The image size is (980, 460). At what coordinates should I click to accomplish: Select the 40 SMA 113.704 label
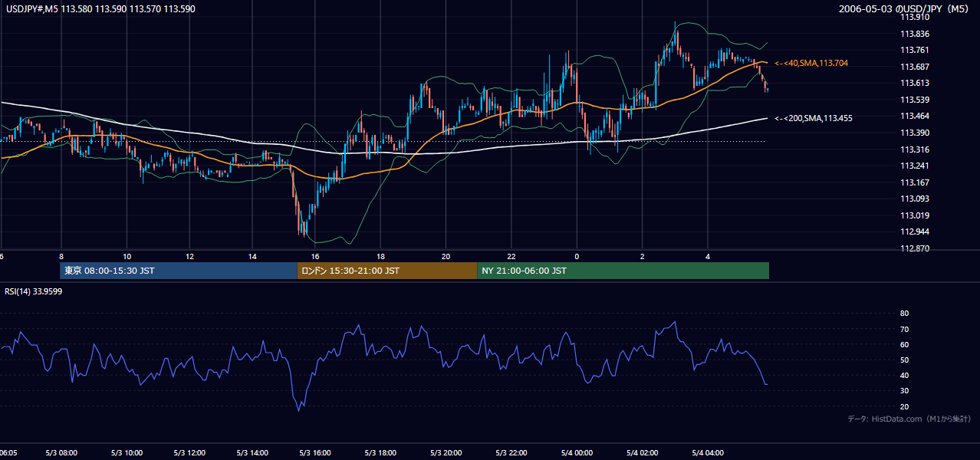811,63
